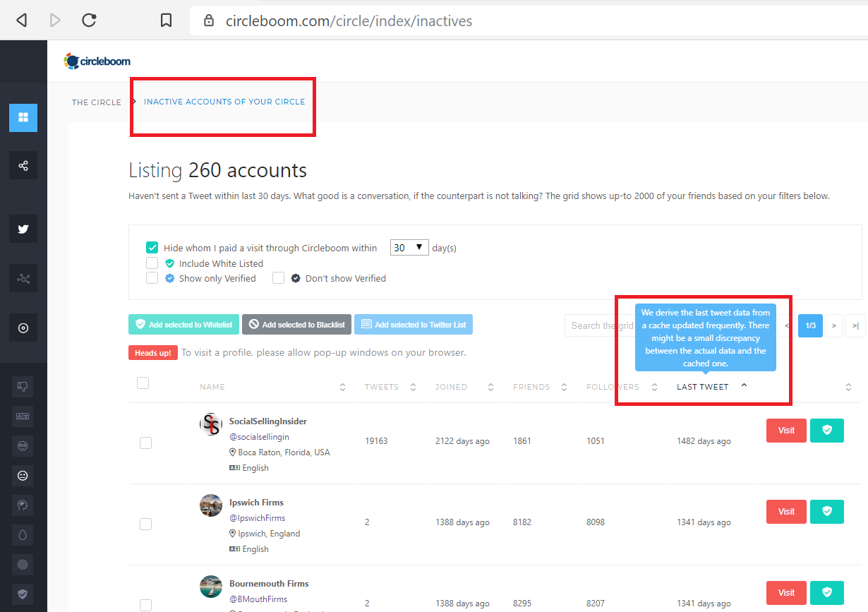Screen dimensions: 868x612
Task: Click sort arrows on last actions column
Action: click(x=849, y=387)
